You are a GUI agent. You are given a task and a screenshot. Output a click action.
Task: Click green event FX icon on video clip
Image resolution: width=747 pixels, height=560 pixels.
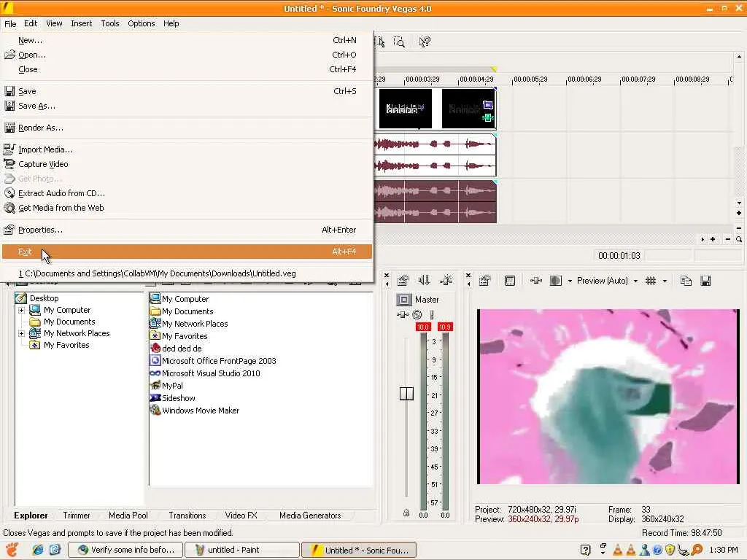(x=488, y=117)
